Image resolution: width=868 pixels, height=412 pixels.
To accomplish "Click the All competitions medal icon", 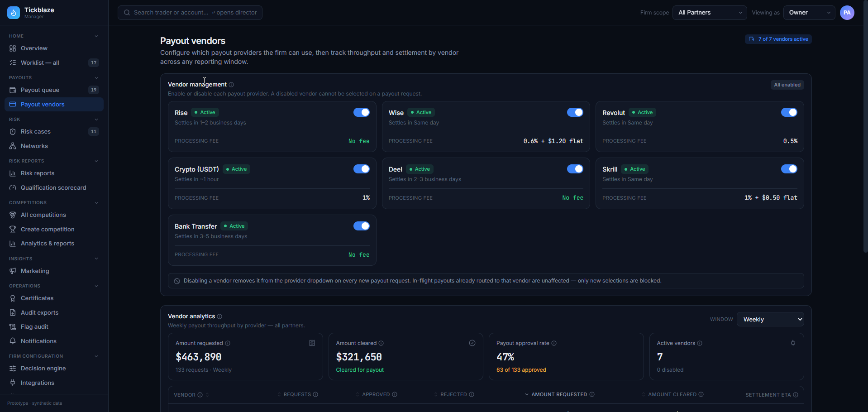I will click(13, 215).
